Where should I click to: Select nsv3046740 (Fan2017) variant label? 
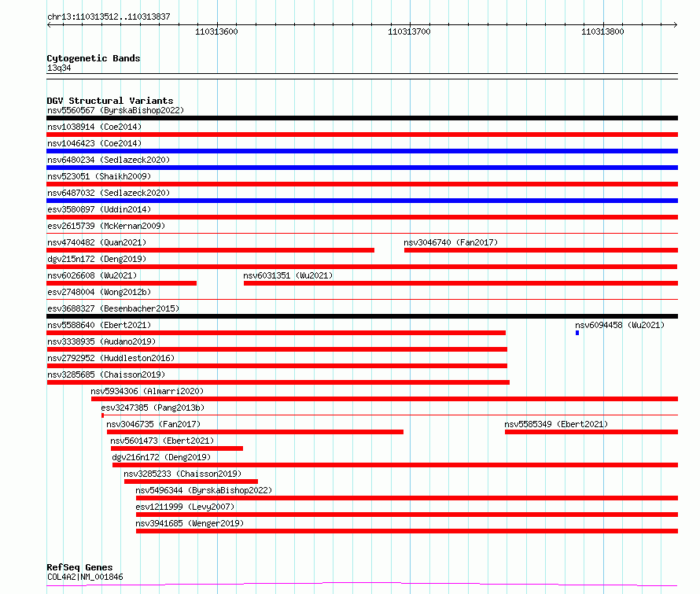pyautogui.click(x=451, y=242)
